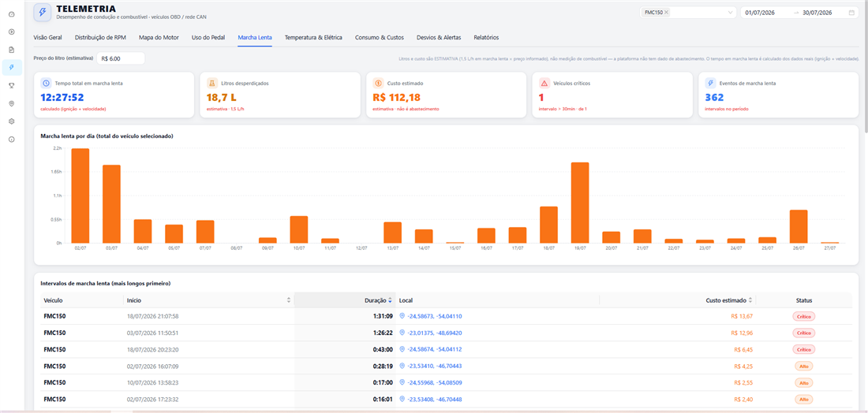
Task: Open the Temperatura & Elétrica tab
Action: coord(313,38)
